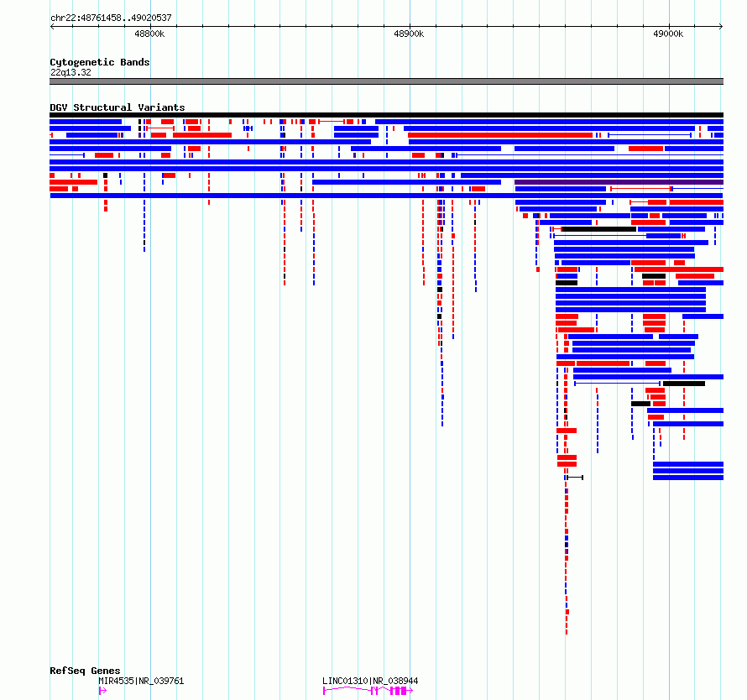The image size is (747, 700).
Task: Select the gray 22q13.32 cytogenetic band bar
Action: click(386, 81)
